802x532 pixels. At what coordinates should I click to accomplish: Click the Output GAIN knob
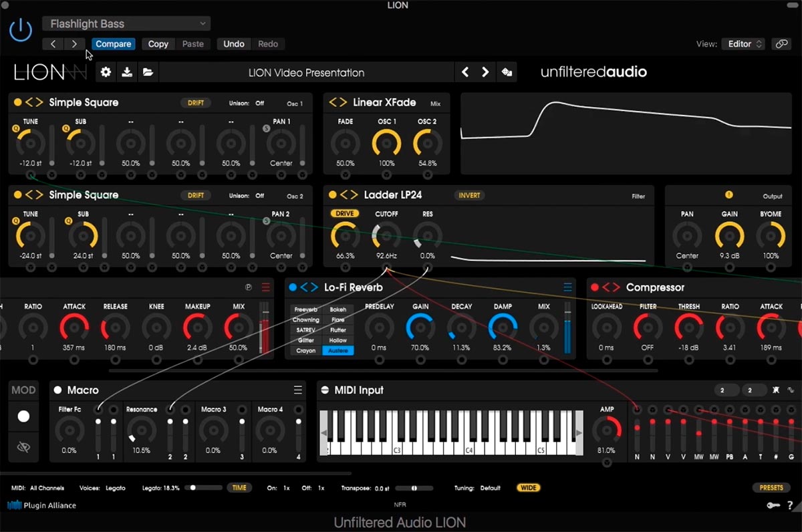coord(729,237)
